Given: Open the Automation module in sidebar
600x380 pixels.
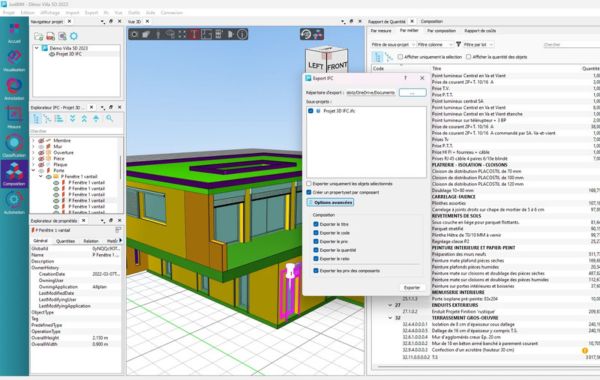Looking at the screenshot, I should click(x=14, y=202).
